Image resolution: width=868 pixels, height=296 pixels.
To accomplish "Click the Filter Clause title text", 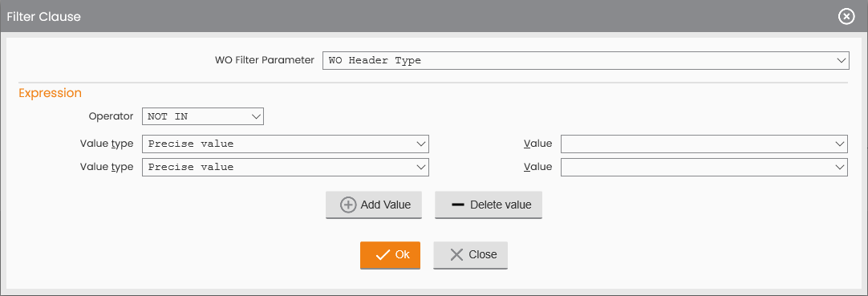I will [x=44, y=17].
